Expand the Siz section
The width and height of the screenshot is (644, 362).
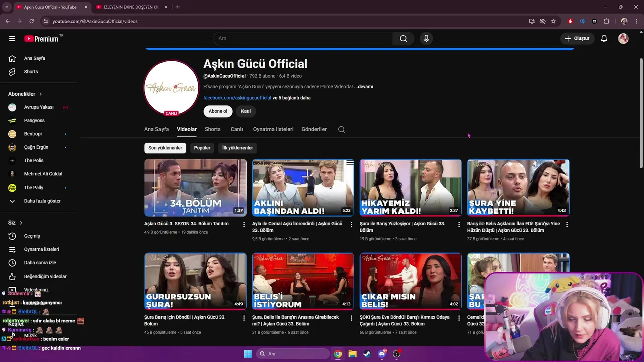click(x=15, y=223)
